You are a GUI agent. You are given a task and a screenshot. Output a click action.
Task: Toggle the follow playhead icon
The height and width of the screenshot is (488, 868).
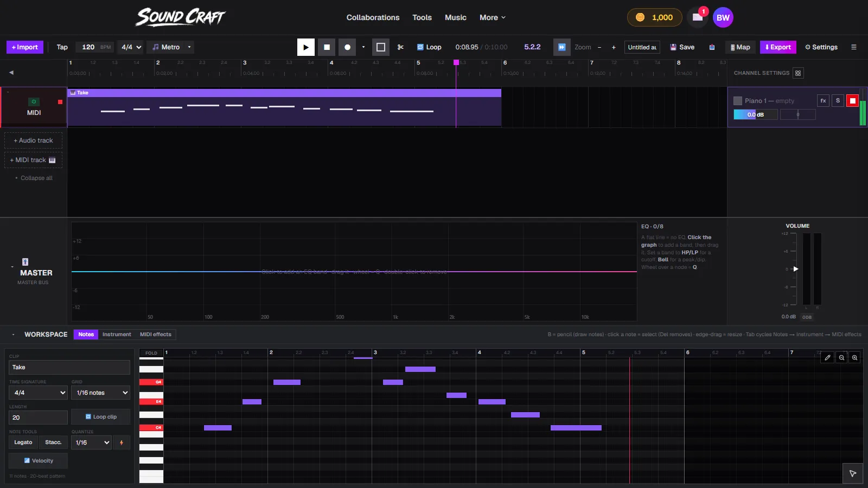[562, 47]
